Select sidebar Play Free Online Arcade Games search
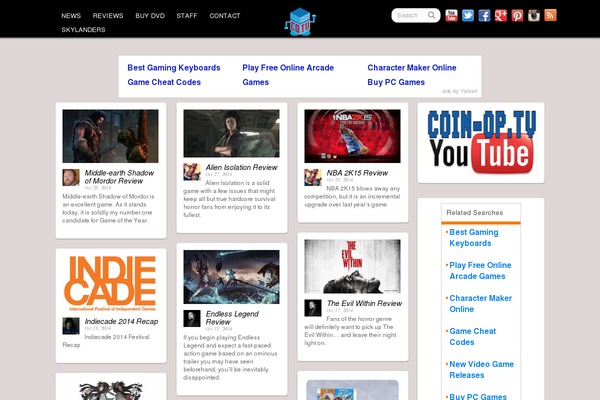 (x=480, y=271)
